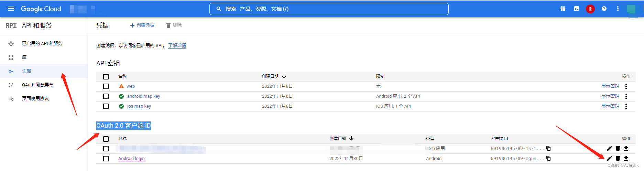This screenshot has width=644, height=171.
Task: Copy client ID of Android login row
Action: tap(548, 158)
